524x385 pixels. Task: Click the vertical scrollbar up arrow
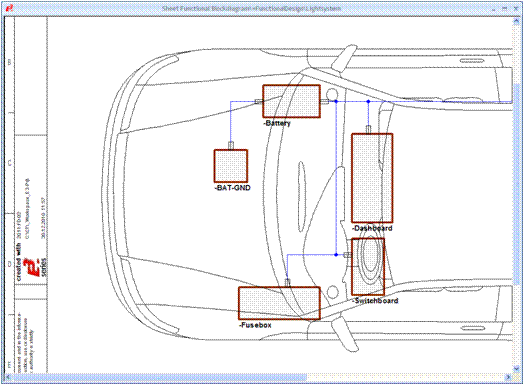(x=516, y=21)
